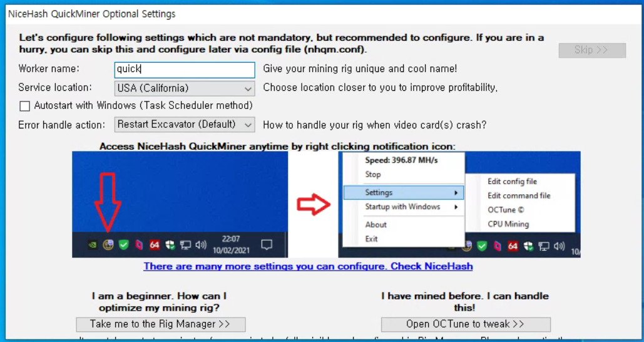This screenshot has width=644, height=342.
Task: Click speaker volume icon in left illustration
Action: click(201, 246)
